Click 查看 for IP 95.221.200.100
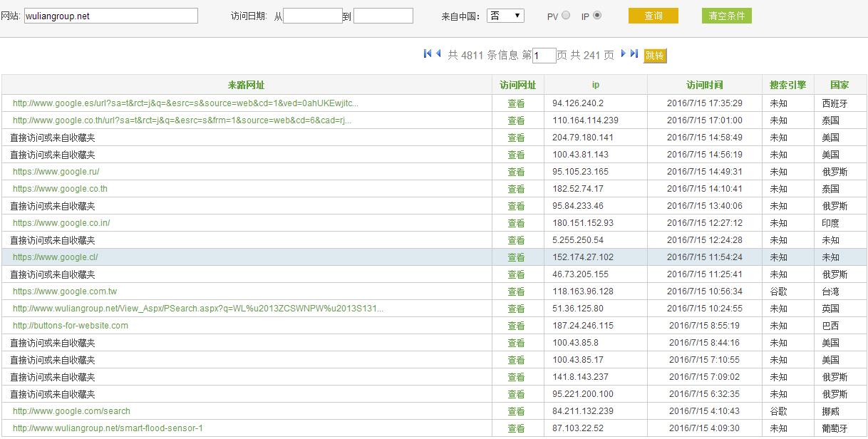868x439 pixels. (x=516, y=394)
